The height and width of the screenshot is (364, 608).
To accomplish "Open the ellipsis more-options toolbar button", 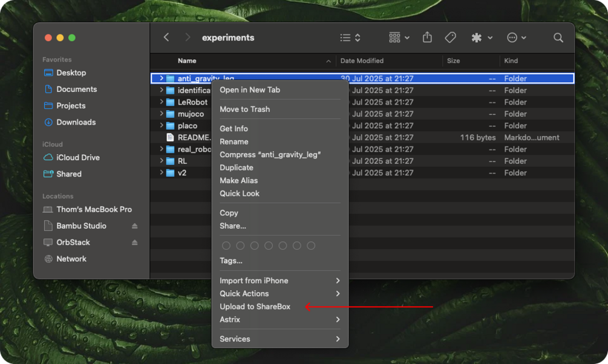I will [x=516, y=37].
